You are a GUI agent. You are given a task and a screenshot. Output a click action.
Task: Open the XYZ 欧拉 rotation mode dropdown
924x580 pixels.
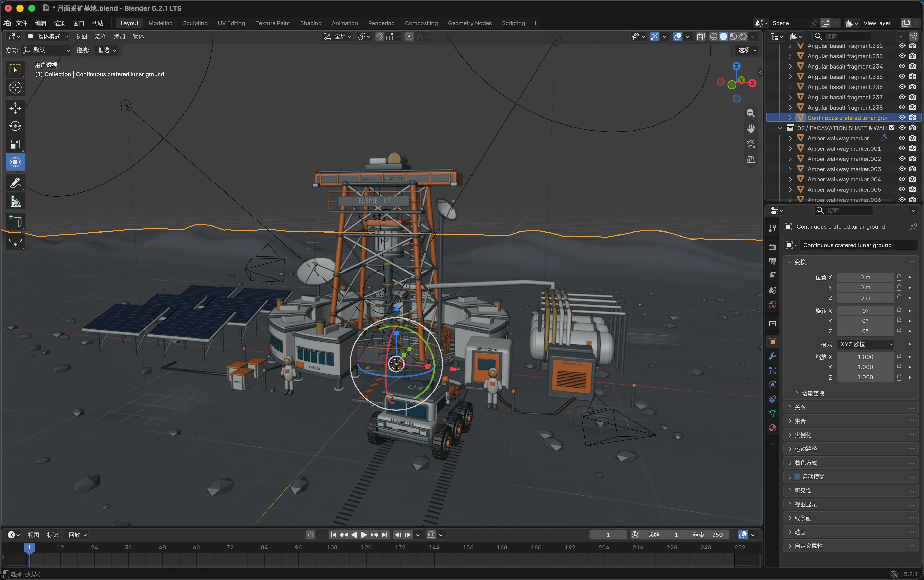[865, 344]
